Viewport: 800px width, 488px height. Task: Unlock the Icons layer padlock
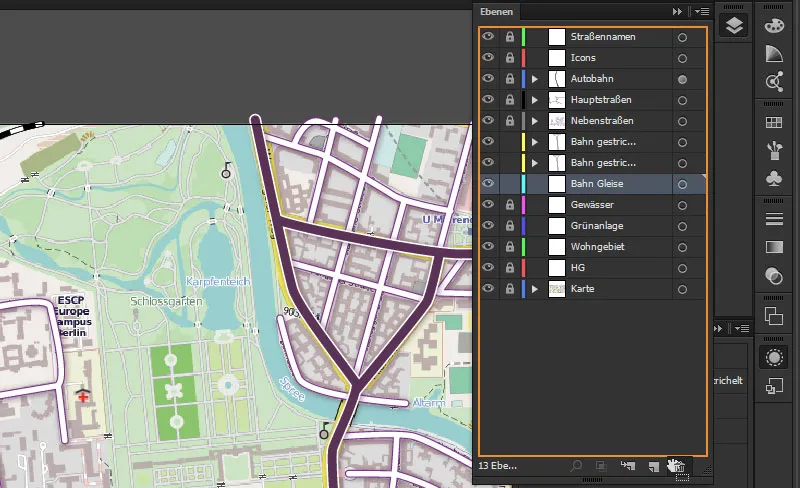[510, 58]
